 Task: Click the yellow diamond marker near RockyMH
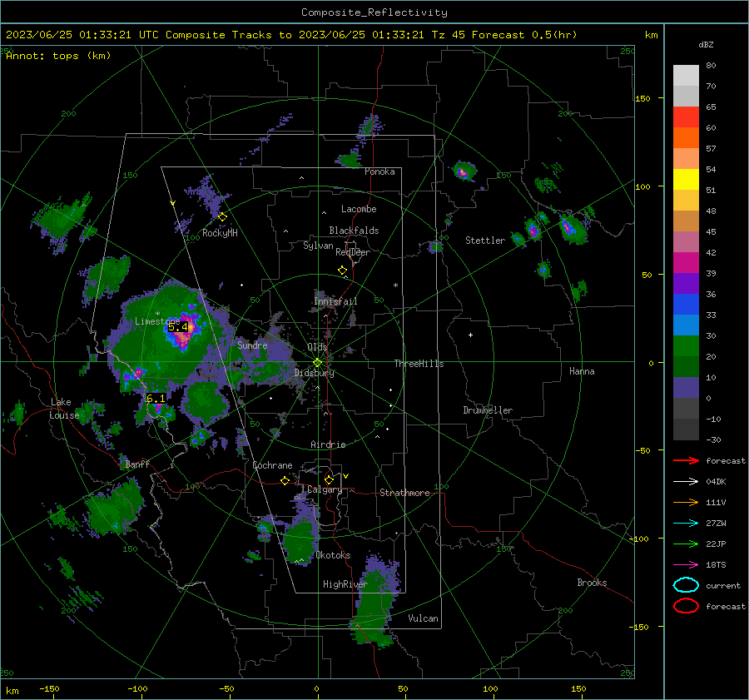tap(222, 217)
